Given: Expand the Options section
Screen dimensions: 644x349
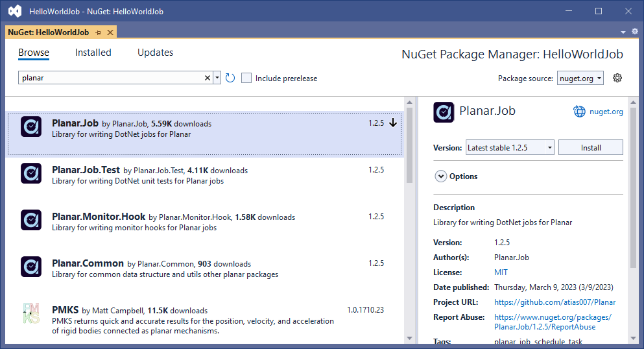Looking at the screenshot, I should pyautogui.click(x=441, y=176).
